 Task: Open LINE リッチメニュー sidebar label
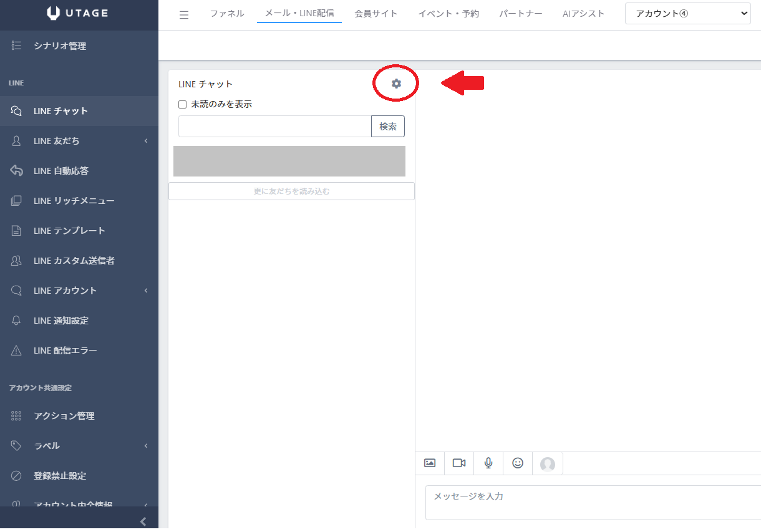coord(74,201)
